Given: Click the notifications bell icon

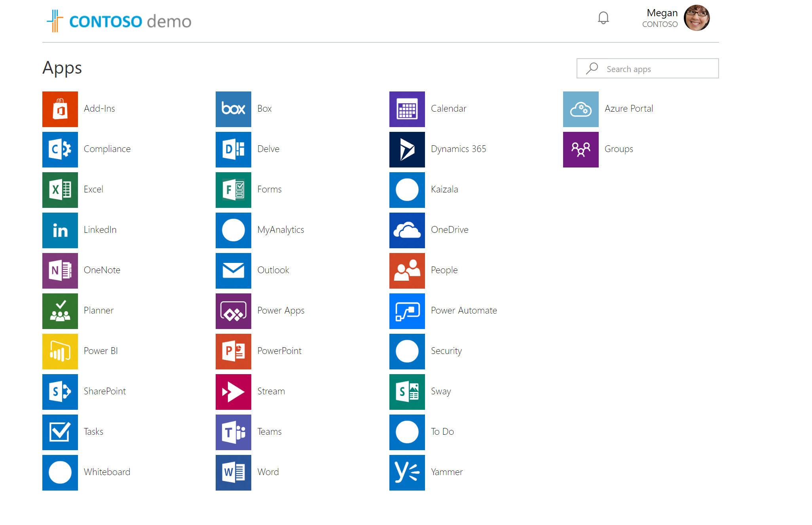Looking at the screenshot, I should (x=603, y=18).
